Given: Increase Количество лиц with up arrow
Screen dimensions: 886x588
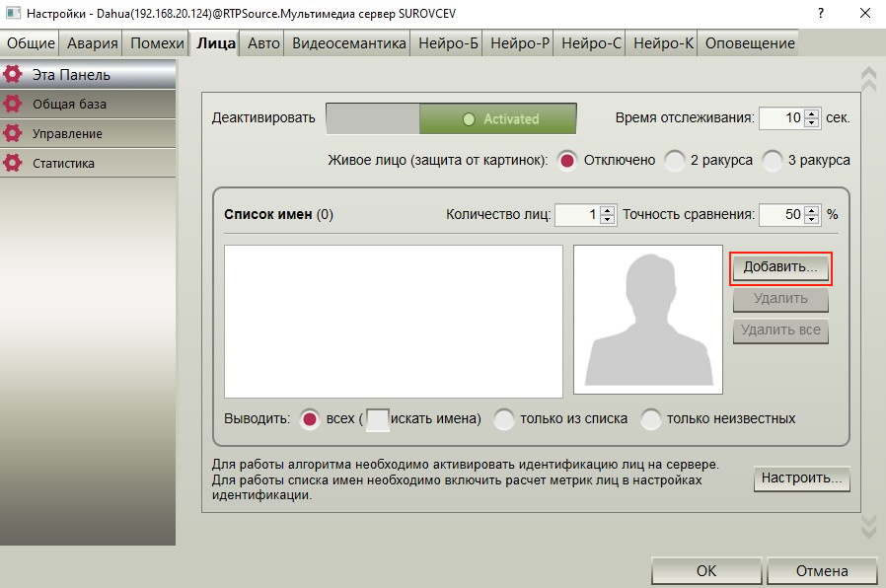Looking at the screenshot, I should point(608,210).
